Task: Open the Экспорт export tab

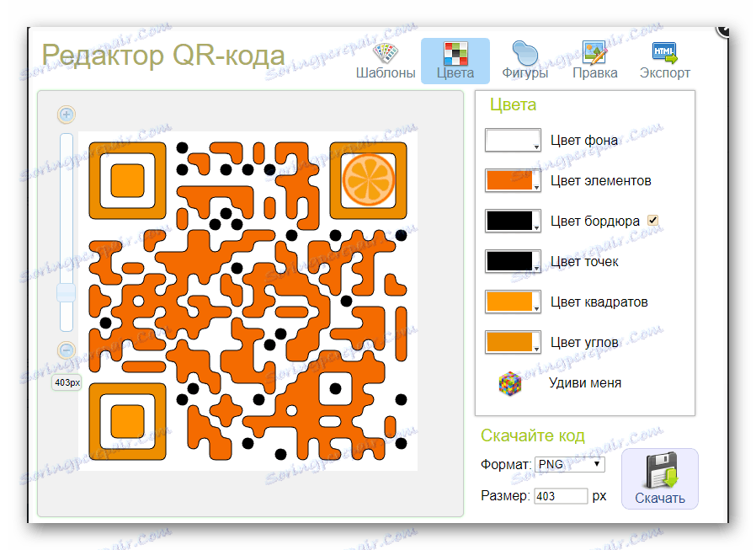Action: coord(665,61)
